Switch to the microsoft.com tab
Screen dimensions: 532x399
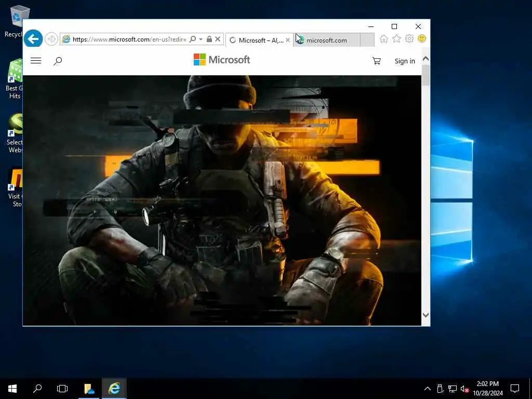coord(326,41)
